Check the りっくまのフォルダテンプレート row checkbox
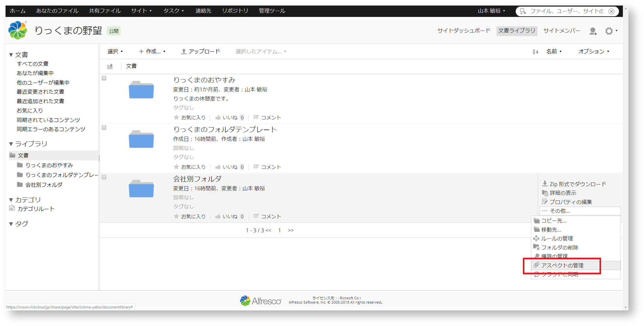Screen dimensions: 644x326 pos(104,128)
